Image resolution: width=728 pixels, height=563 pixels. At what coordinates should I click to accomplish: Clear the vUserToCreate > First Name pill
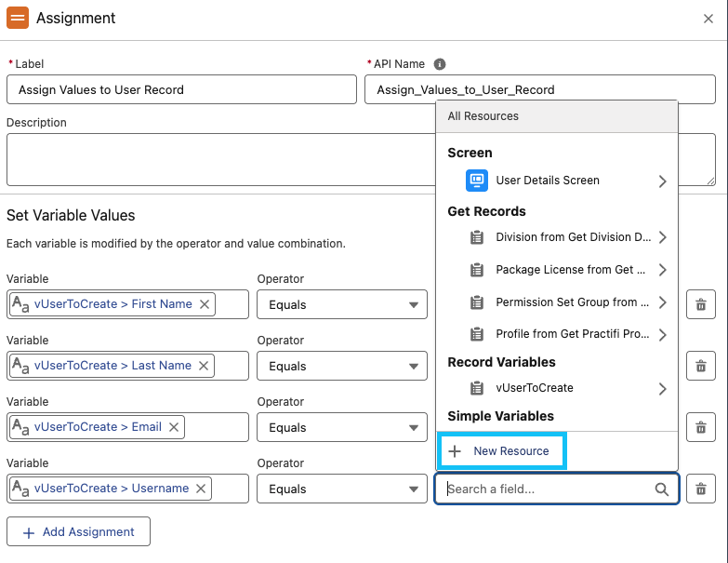(x=205, y=304)
